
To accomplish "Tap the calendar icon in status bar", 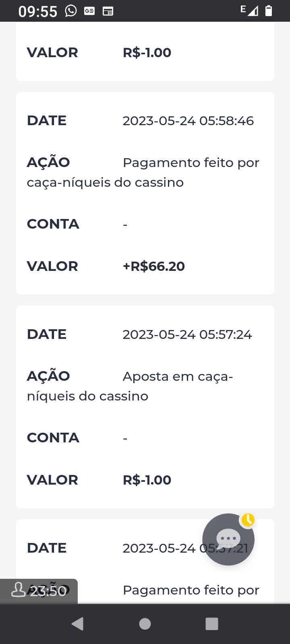I will click(x=108, y=11).
